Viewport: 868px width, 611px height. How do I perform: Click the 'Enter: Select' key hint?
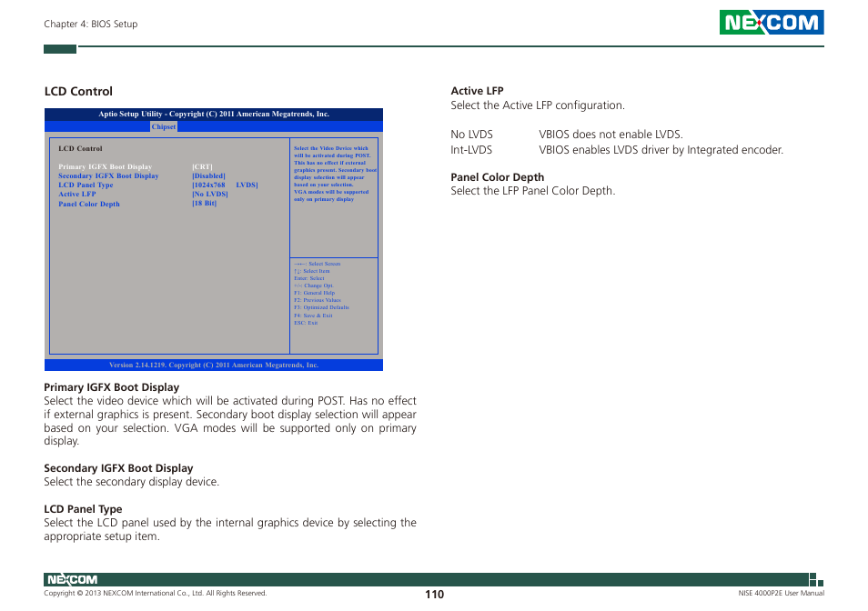[x=308, y=278]
